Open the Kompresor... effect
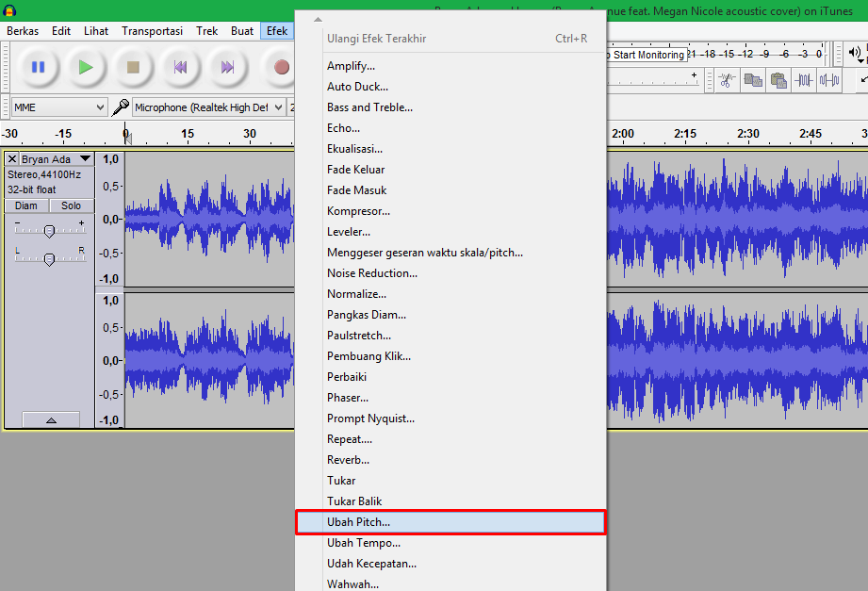The height and width of the screenshot is (591, 868). click(x=450, y=211)
